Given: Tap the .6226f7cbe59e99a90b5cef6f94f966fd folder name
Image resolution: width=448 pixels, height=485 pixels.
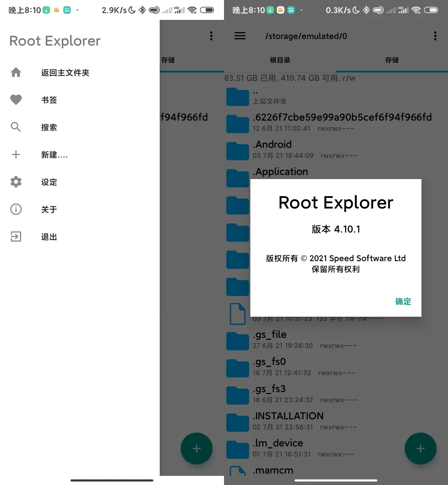Looking at the screenshot, I should click(342, 117).
